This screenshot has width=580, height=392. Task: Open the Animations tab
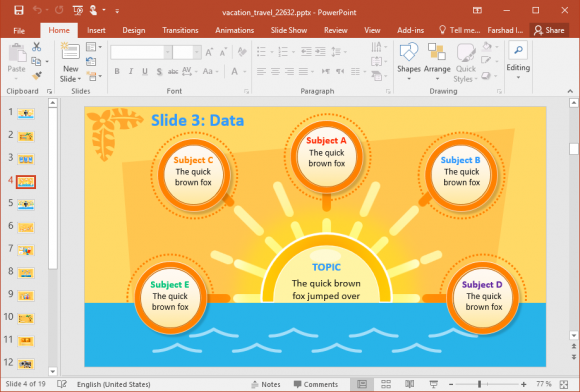[x=235, y=30]
